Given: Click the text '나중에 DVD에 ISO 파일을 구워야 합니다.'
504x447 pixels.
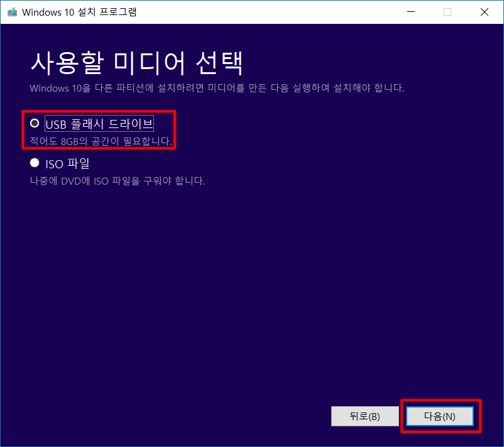Looking at the screenshot, I should (x=118, y=181).
